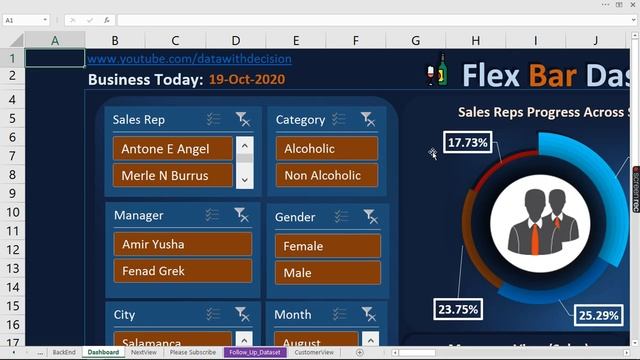This screenshot has height=360, width=640.
Task: Open Please Subscribe sheet tab
Action: pos(193,352)
